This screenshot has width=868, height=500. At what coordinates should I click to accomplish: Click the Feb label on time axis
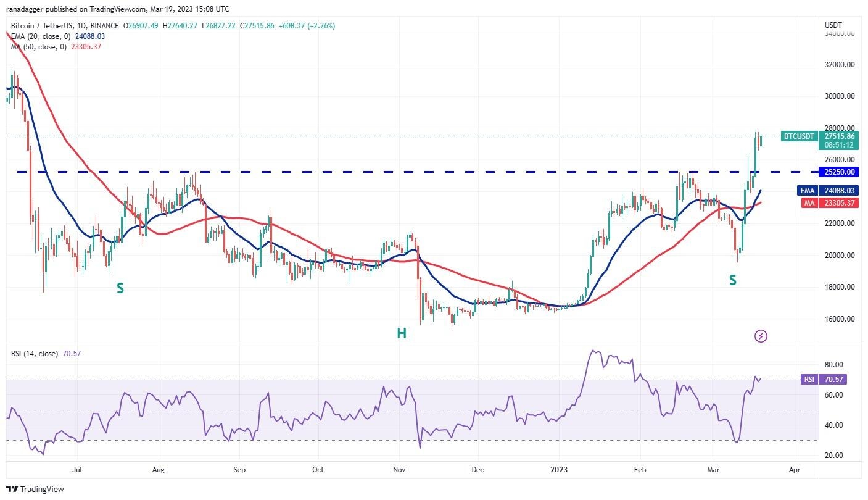click(640, 470)
